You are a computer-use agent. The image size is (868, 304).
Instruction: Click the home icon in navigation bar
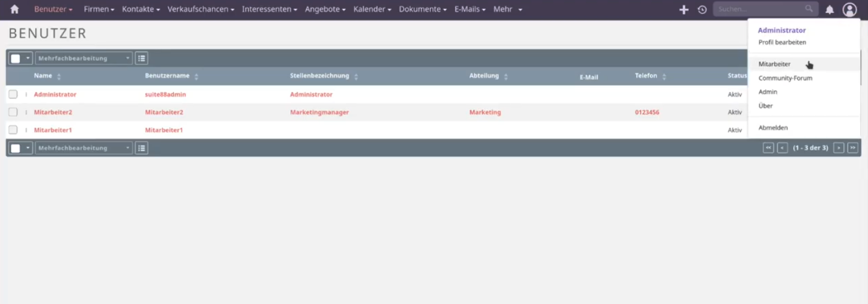14,10
